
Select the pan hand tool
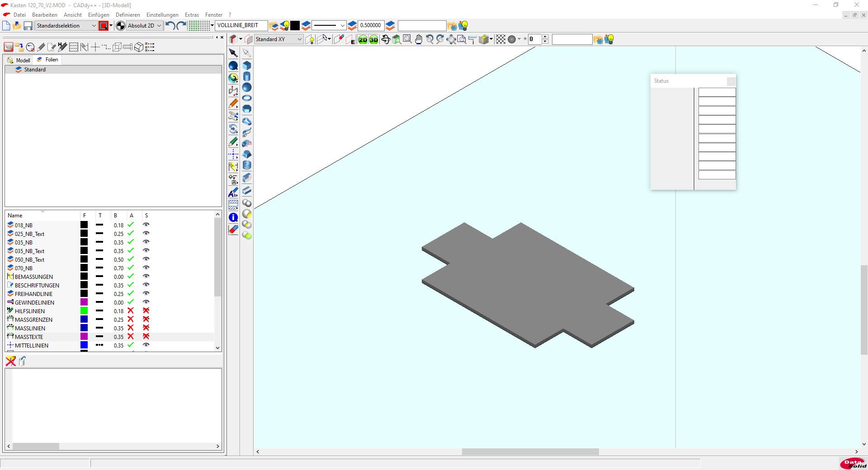[419, 40]
